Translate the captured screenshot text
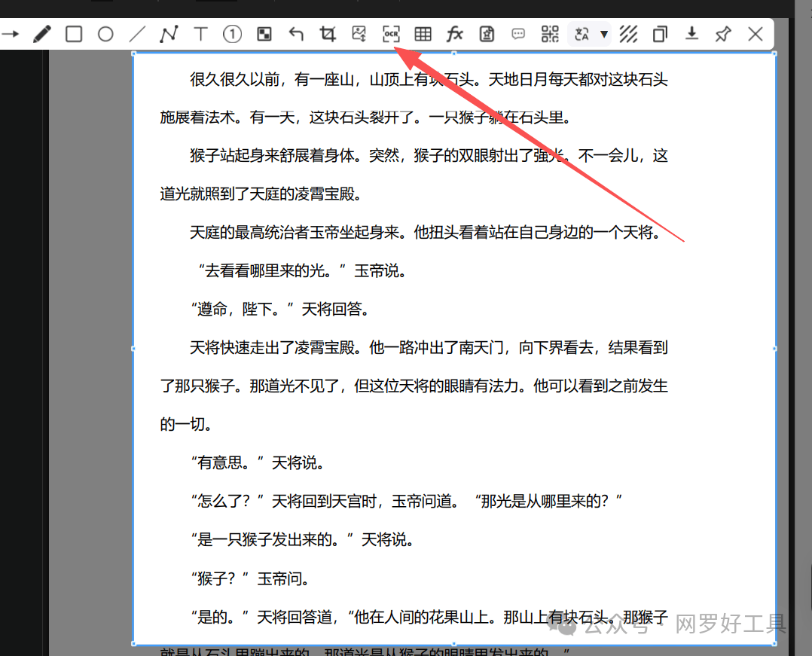This screenshot has width=812, height=656. pyautogui.click(x=582, y=34)
